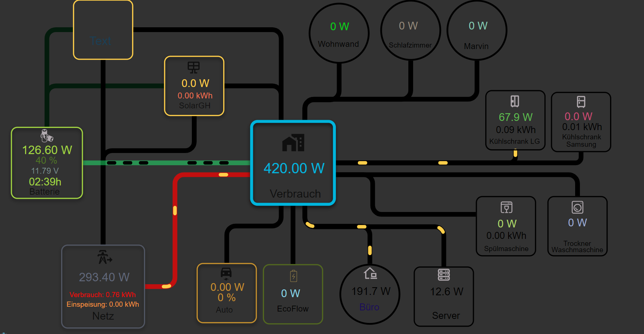The height and width of the screenshot is (334, 644).
Task: Click the 02:39h remaining time value
Action: point(45,182)
